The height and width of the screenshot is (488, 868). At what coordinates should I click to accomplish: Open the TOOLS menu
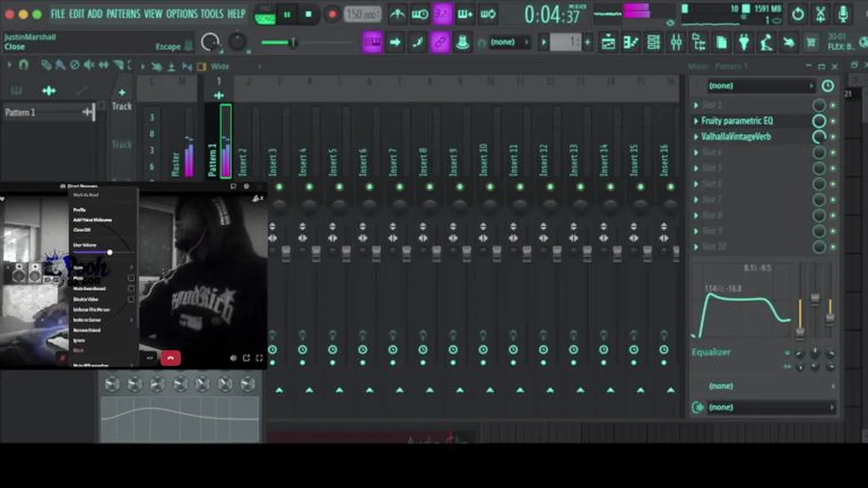click(212, 14)
